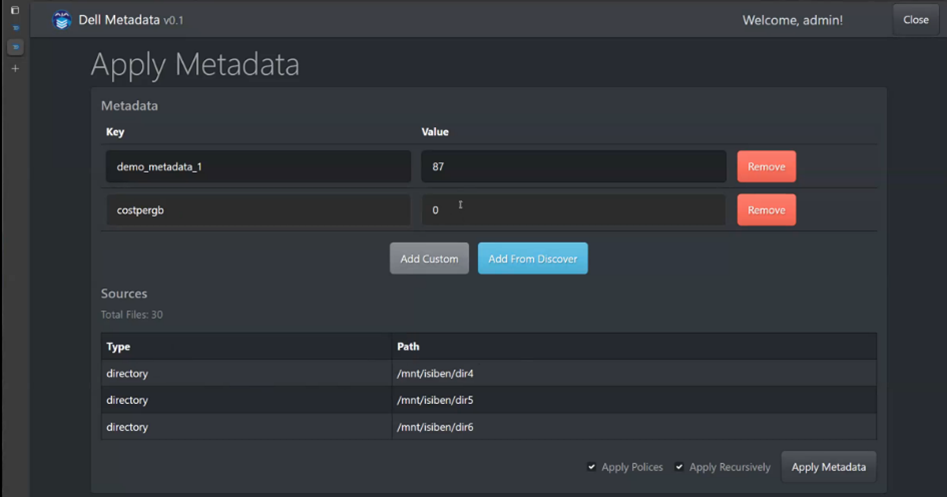
Task: Select the highlighted second vertical browser tab
Action: pyautogui.click(x=15, y=47)
